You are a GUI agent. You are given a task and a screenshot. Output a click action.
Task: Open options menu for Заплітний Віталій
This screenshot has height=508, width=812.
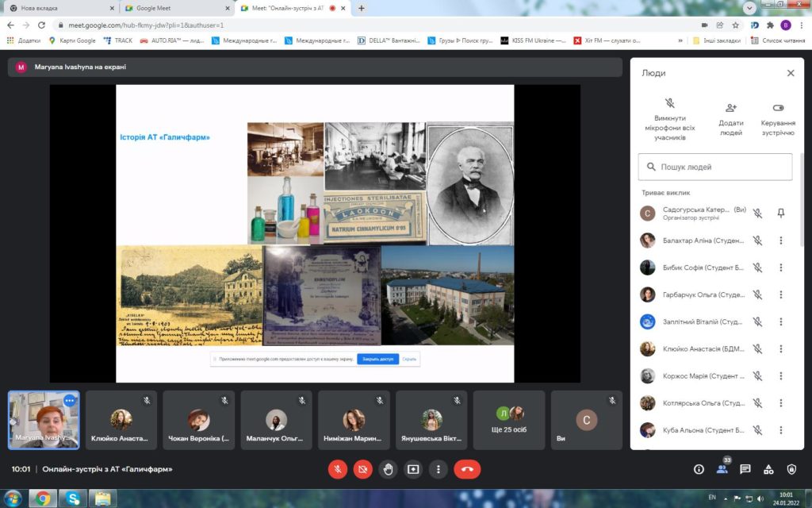point(781,322)
